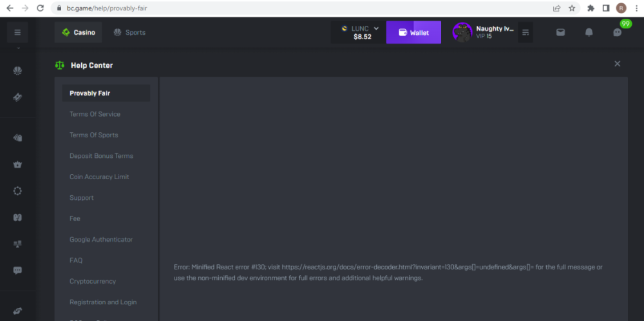This screenshot has height=321, width=644.
Task: Open the hamburger sidebar menu
Action: click(x=17, y=32)
